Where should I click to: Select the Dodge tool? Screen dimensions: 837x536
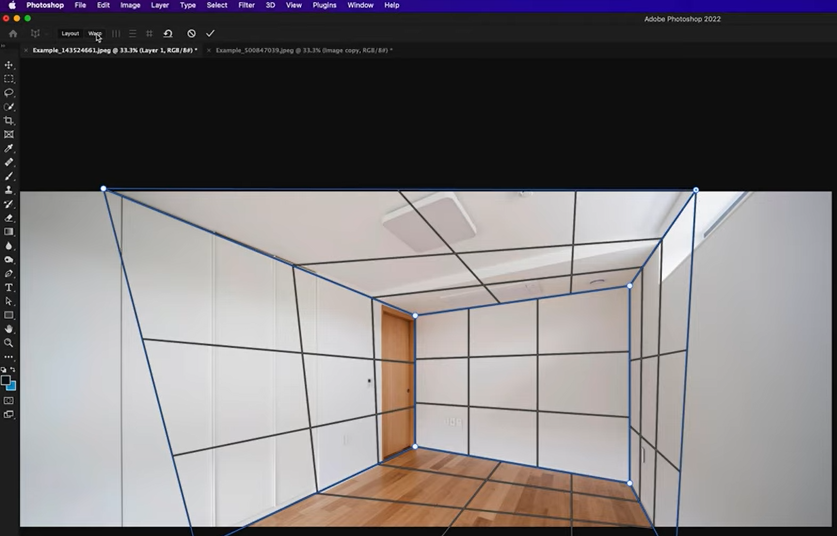9,259
